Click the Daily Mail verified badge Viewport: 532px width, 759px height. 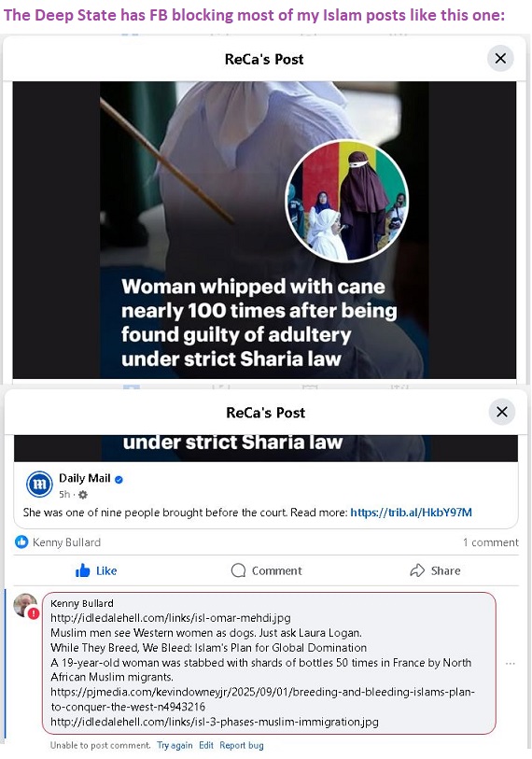pyautogui.click(x=119, y=479)
